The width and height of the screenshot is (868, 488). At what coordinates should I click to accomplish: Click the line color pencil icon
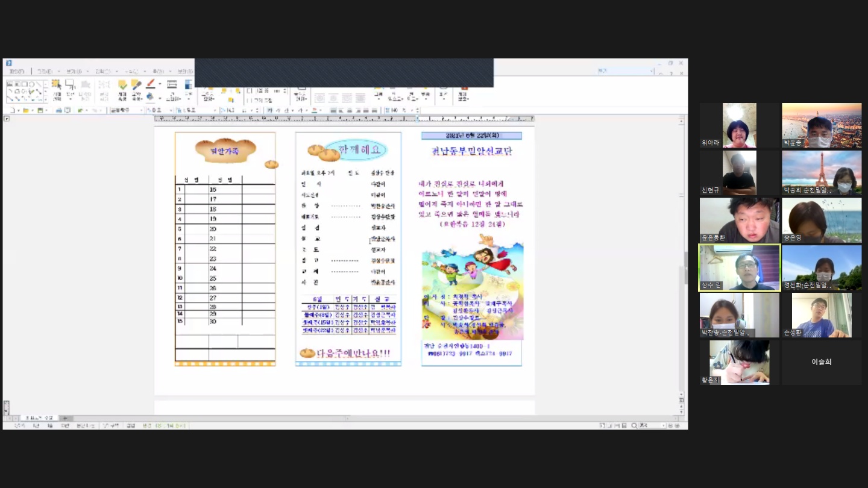pyautogui.click(x=151, y=84)
